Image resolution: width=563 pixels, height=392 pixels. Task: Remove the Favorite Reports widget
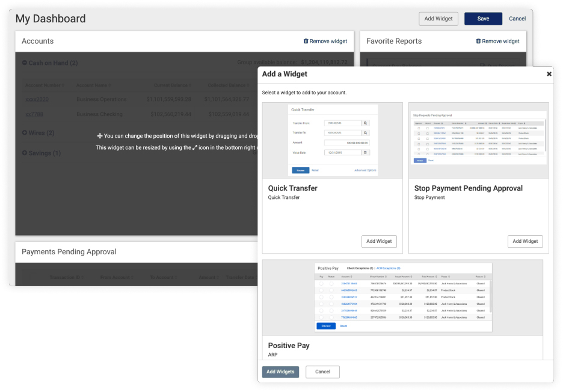point(497,41)
